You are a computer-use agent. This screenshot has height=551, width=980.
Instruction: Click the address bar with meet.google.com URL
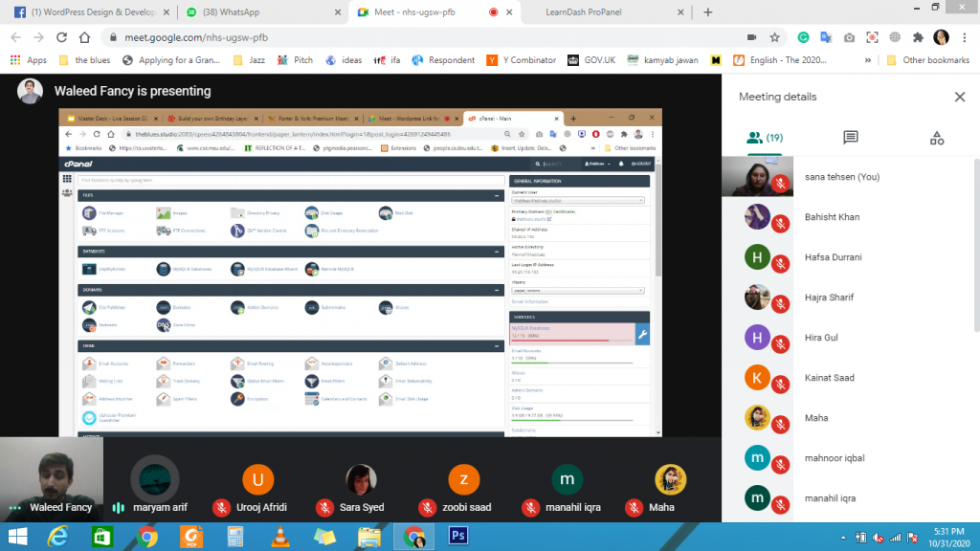click(425, 37)
